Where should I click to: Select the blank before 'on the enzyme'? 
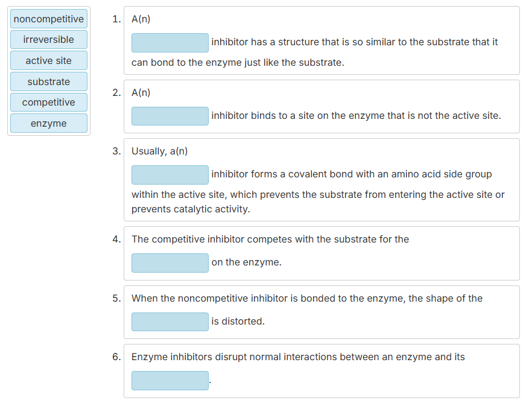point(170,263)
